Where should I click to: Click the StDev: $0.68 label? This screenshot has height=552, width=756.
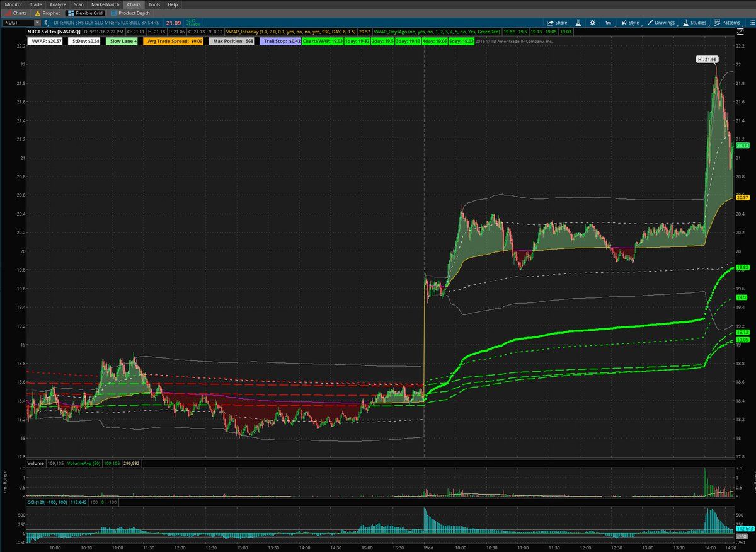pos(83,41)
